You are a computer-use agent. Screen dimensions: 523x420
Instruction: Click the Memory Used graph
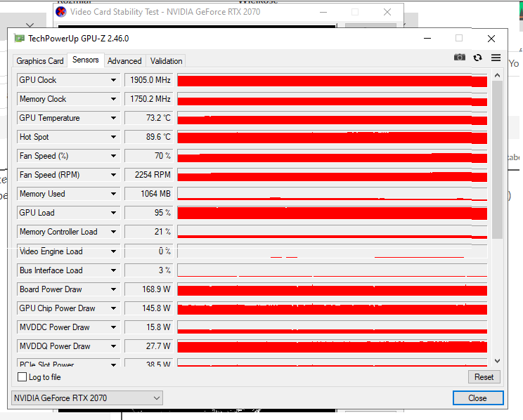[x=332, y=194]
